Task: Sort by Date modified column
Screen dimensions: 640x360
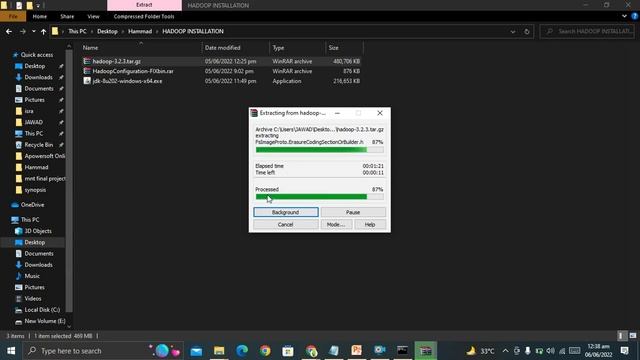Action: [x=236, y=48]
